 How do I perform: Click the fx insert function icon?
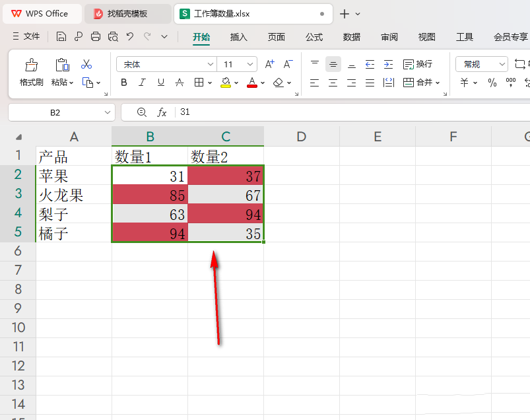click(x=162, y=112)
